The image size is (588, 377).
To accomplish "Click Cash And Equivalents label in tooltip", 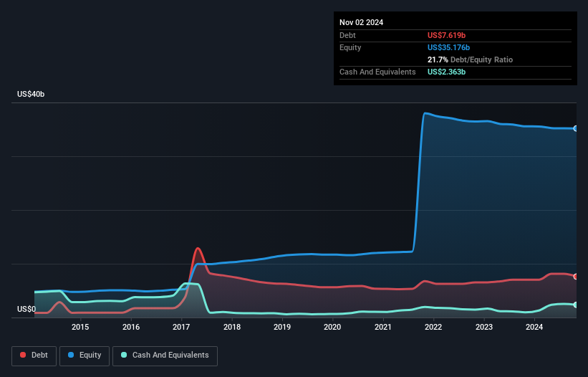I will coord(377,72).
